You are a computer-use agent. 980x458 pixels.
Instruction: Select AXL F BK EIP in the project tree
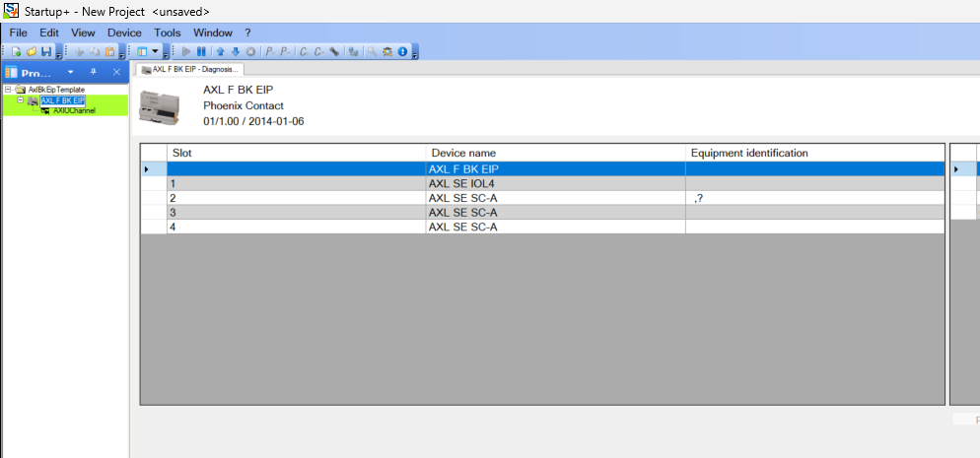click(62, 99)
